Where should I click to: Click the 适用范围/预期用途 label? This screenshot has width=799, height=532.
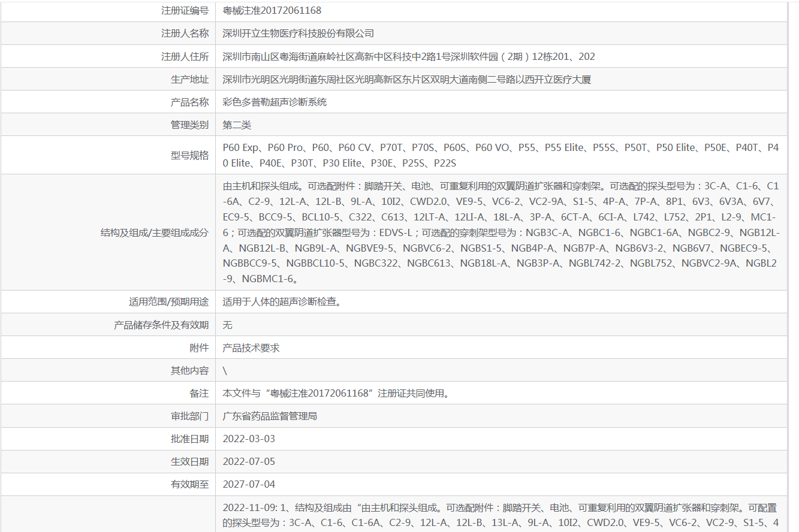[x=169, y=301]
